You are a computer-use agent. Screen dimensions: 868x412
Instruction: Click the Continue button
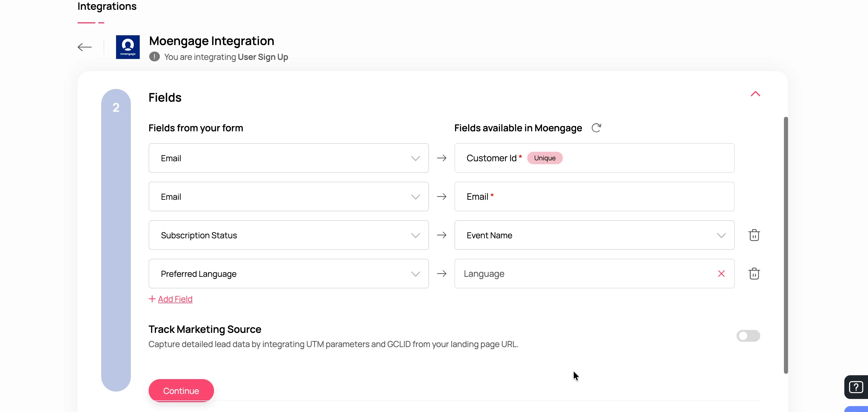tap(181, 390)
